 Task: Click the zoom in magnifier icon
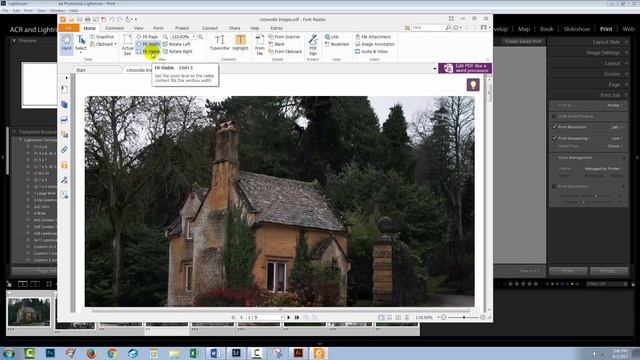[200, 37]
